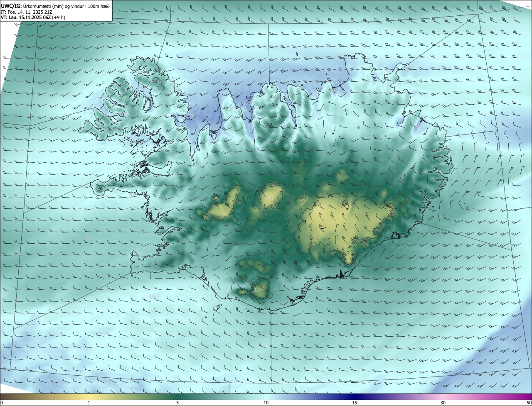Click the '30' tick label on the color scale

(443, 403)
